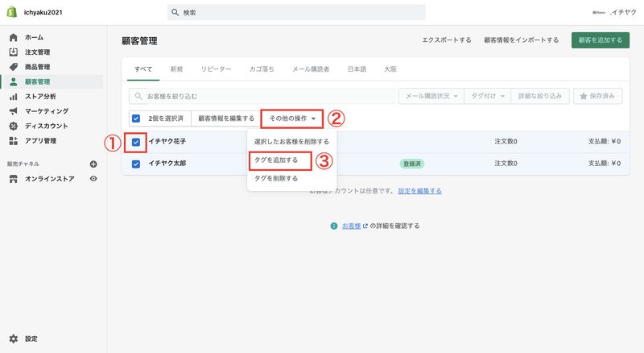This screenshot has width=644, height=353.
Task: Click the Shopify logo icon
Action: (x=12, y=12)
